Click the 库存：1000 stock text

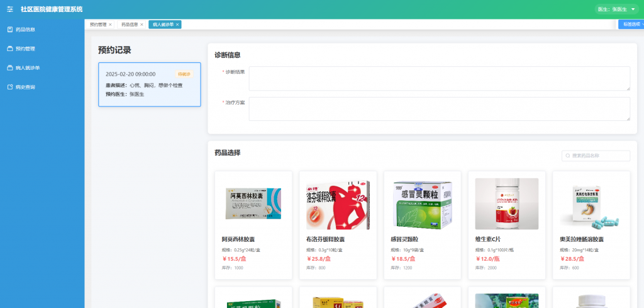(233, 268)
